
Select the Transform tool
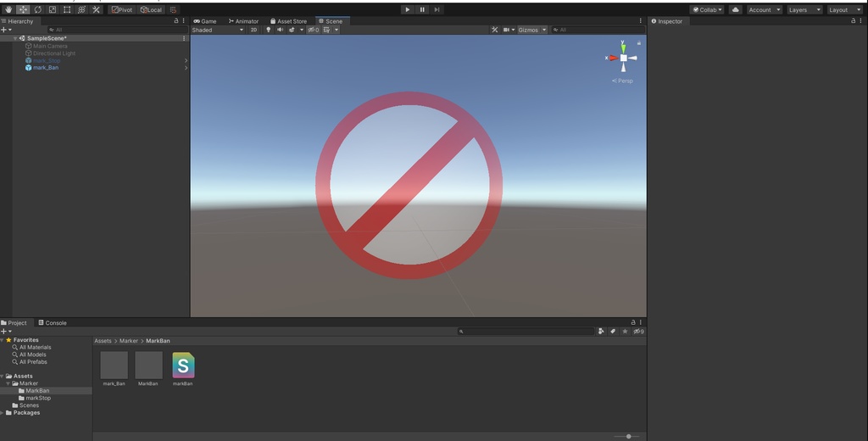(x=81, y=9)
